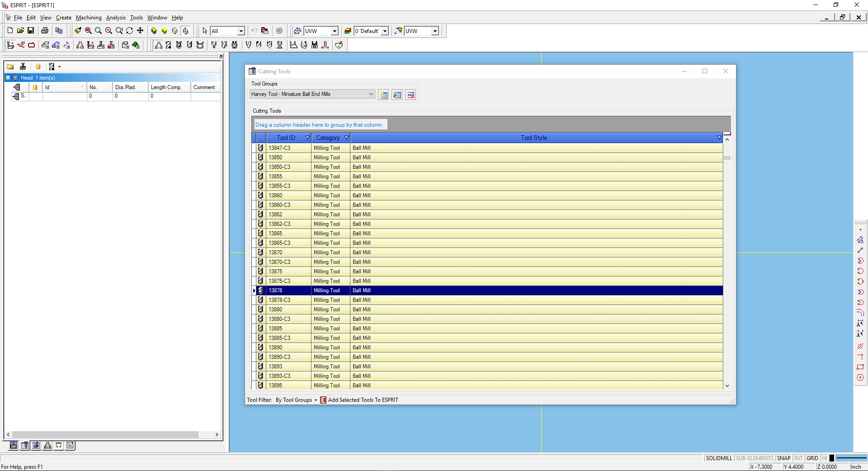
Task: Click the Id column header in tool list
Action: (x=65, y=87)
